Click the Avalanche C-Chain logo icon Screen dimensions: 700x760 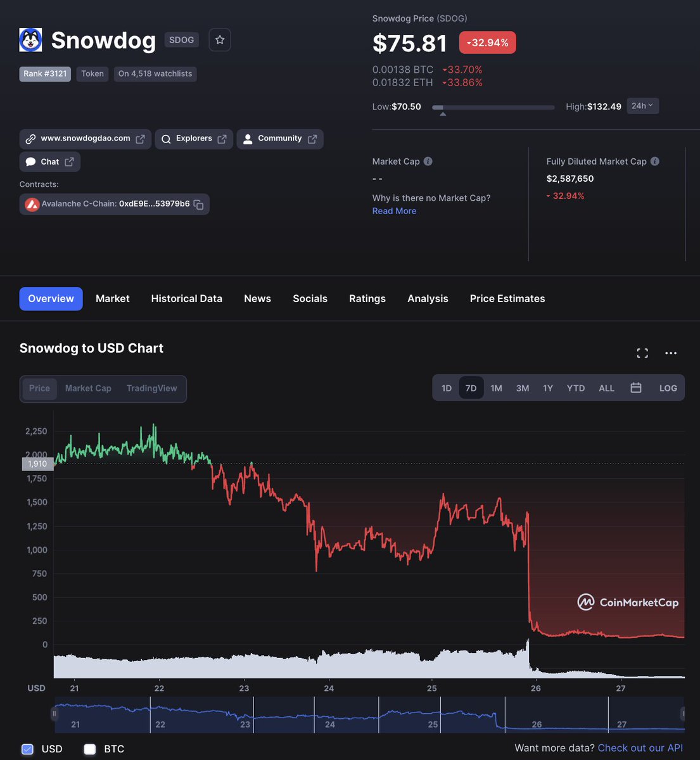(x=32, y=205)
